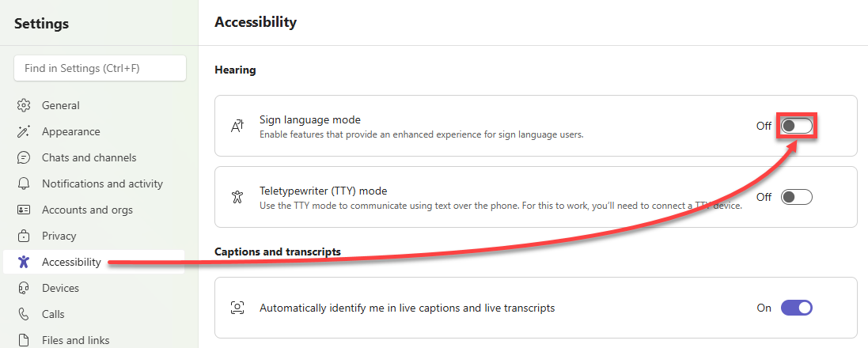Click the Teletypewriter (TTY) mode title text
868x348 pixels.
click(x=323, y=191)
